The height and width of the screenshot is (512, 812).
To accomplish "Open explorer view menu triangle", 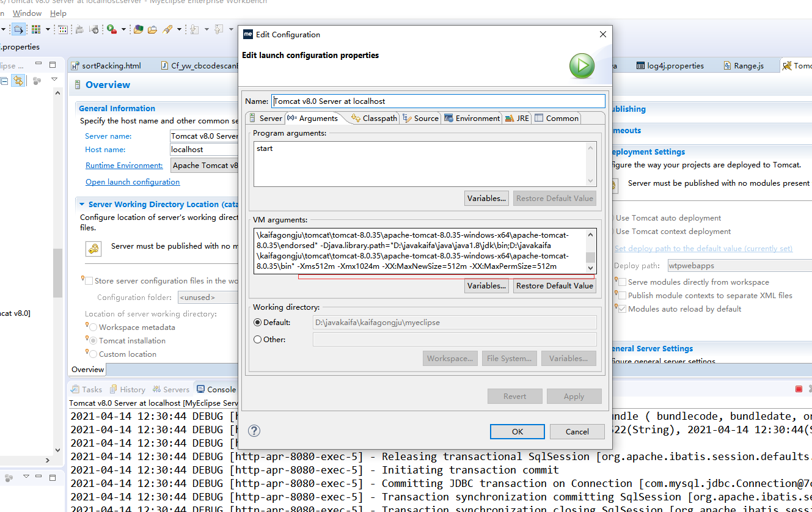I will click(54, 80).
